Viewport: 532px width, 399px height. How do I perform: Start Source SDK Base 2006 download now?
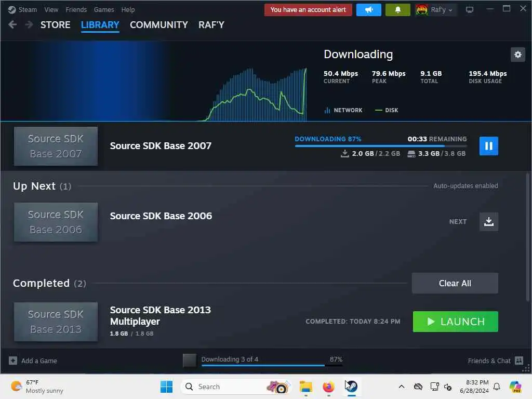point(488,221)
